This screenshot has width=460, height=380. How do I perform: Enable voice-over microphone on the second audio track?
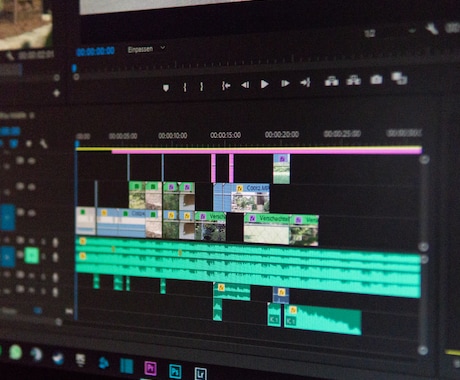click(55, 257)
